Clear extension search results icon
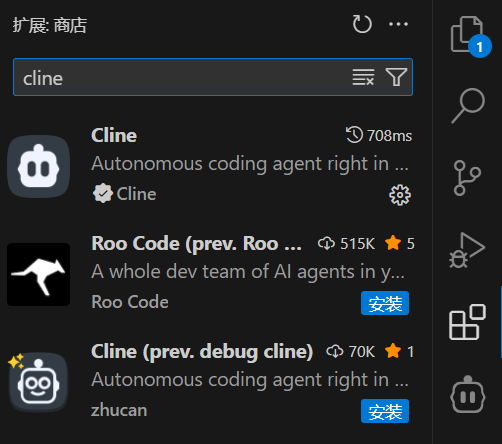The width and height of the screenshot is (502, 444). tap(363, 77)
